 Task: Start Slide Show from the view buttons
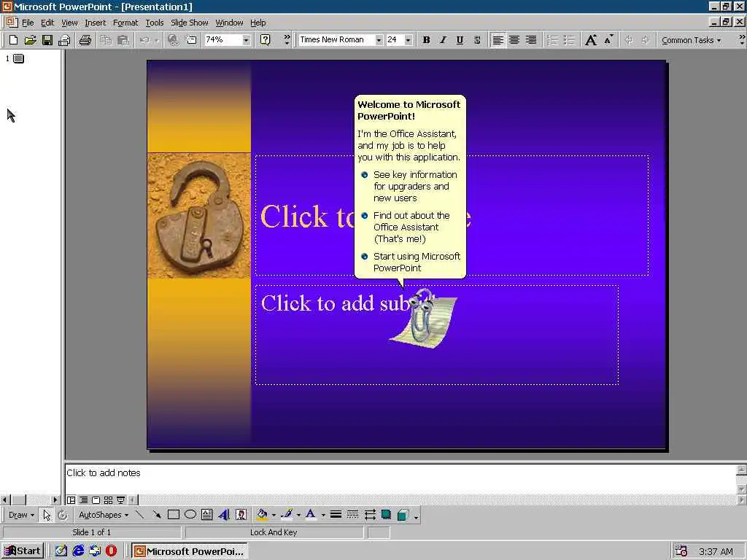tap(120, 500)
